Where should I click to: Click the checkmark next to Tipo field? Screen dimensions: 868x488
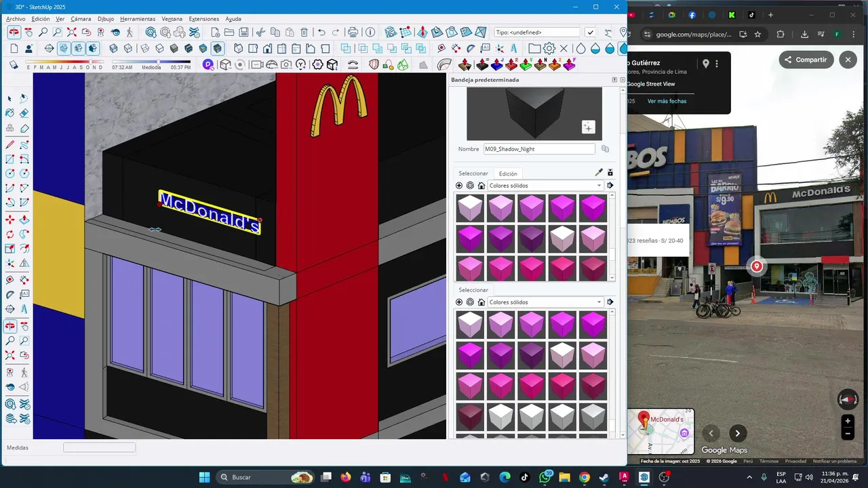(x=591, y=32)
